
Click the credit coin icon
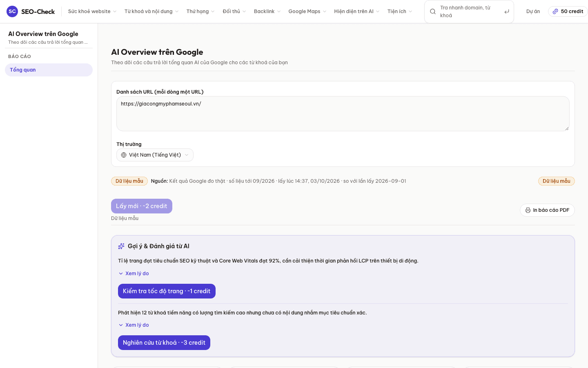point(555,11)
